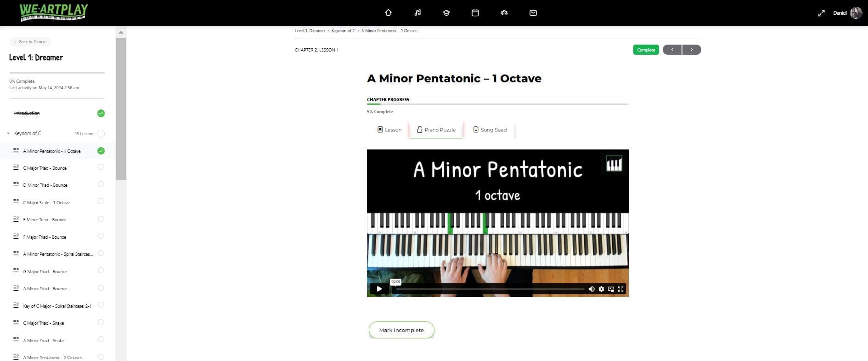This screenshot has height=361, width=868.
Task: Open the home icon in top navigation
Action: click(x=388, y=13)
